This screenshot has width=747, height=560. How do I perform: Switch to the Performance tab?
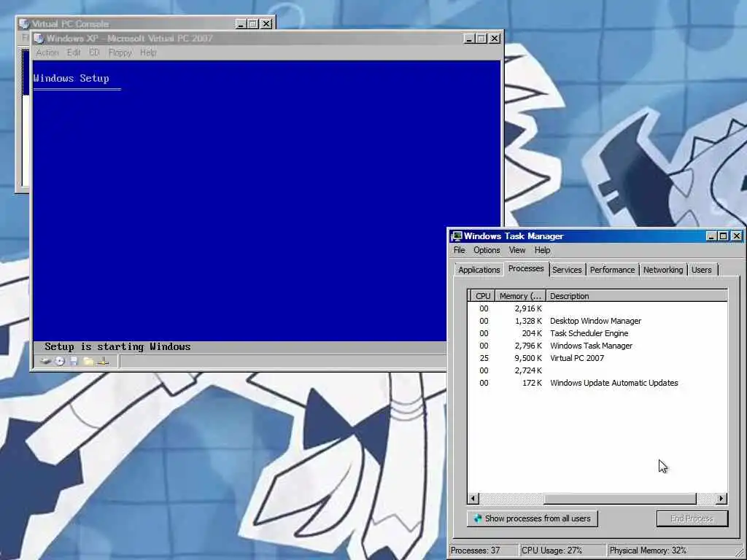[612, 270]
